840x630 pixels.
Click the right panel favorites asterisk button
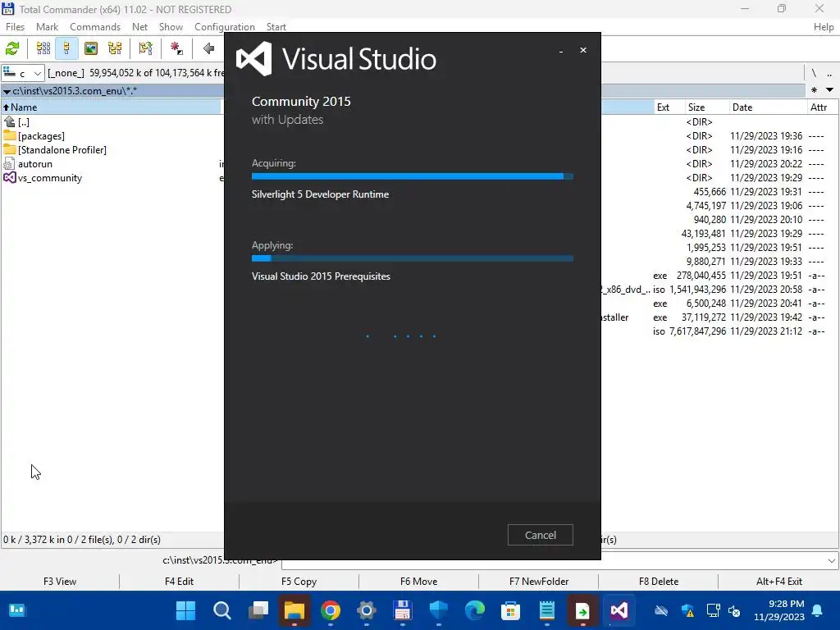[815, 90]
